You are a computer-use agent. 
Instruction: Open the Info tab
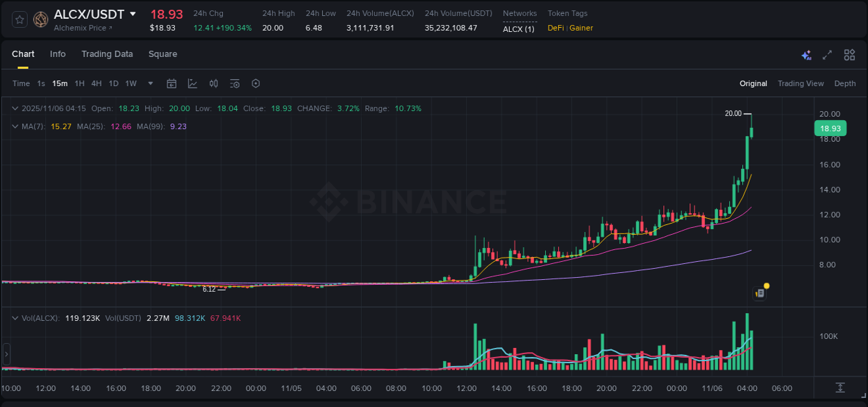click(x=58, y=54)
